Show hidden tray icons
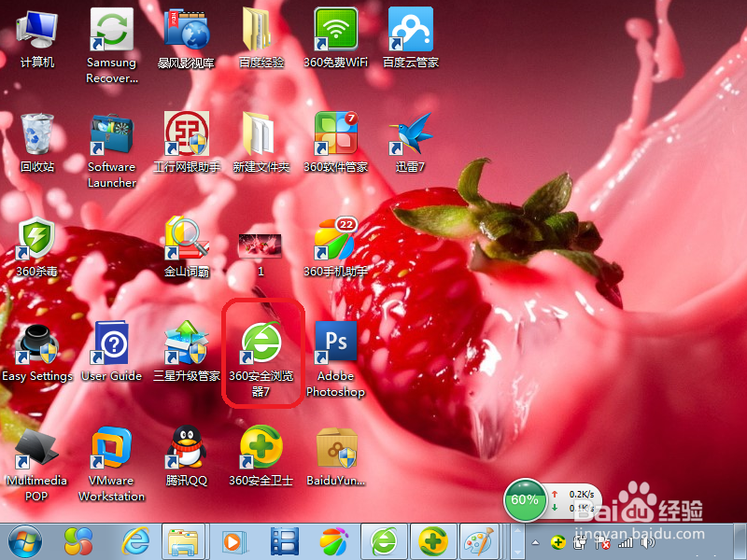747x560 pixels. [535, 542]
